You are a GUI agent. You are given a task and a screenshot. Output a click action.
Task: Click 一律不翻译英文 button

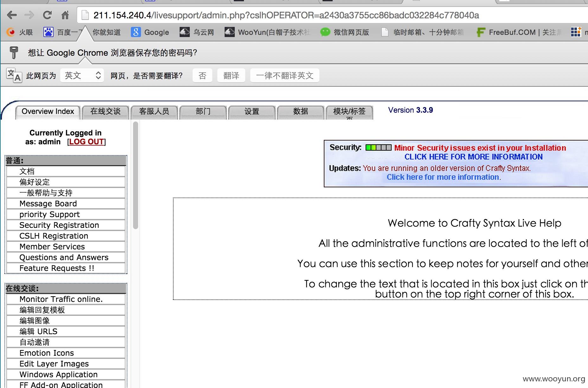tap(284, 76)
